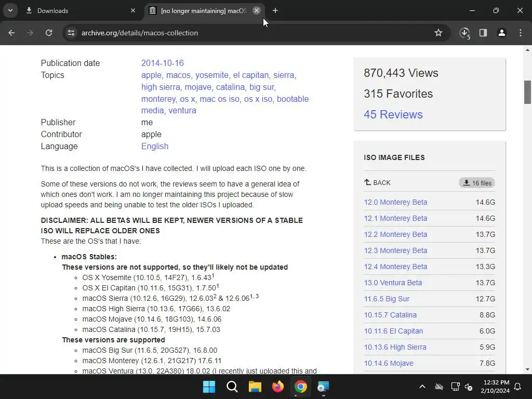
Task: Open the notifications bell icon
Action: tap(518, 387)
